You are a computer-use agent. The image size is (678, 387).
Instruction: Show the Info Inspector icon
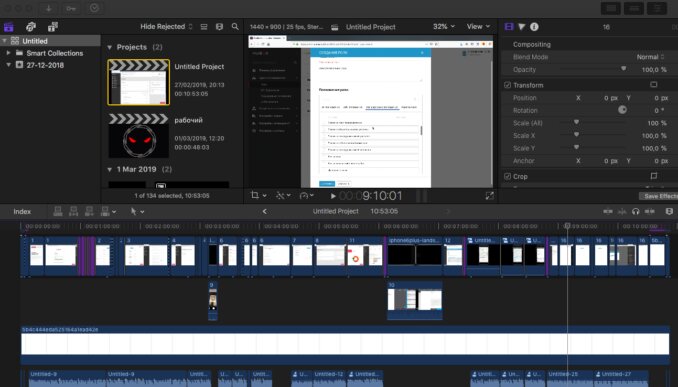tap(534, 27)
